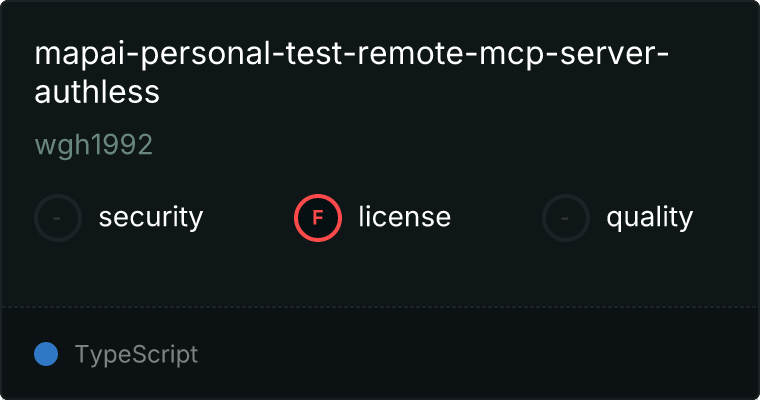Click the word "authless" in the title
The image size is (760, 400).
click(x=97, y=92)
